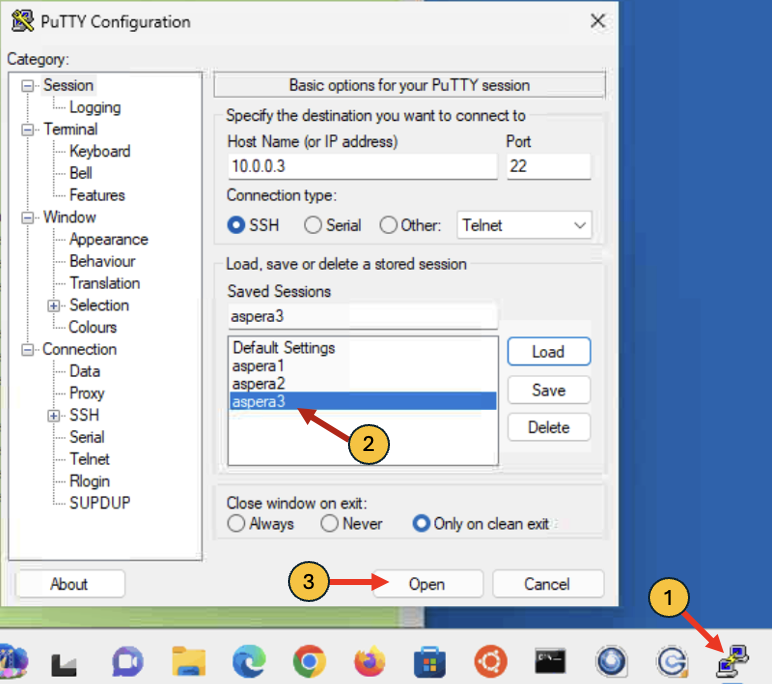The image size is (772, 684).
Task: Click the Load button
Action: pyautogui.click(x=548, y=352)
